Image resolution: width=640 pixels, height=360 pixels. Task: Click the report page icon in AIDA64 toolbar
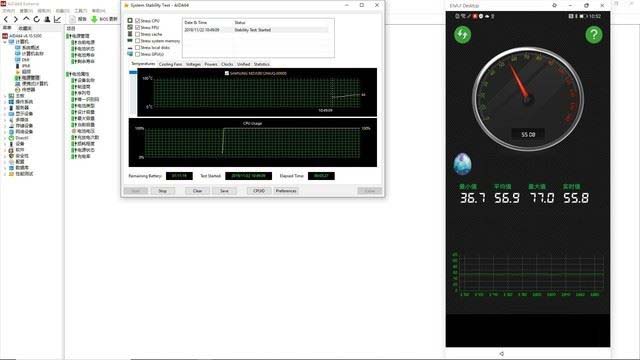point(73,19)
